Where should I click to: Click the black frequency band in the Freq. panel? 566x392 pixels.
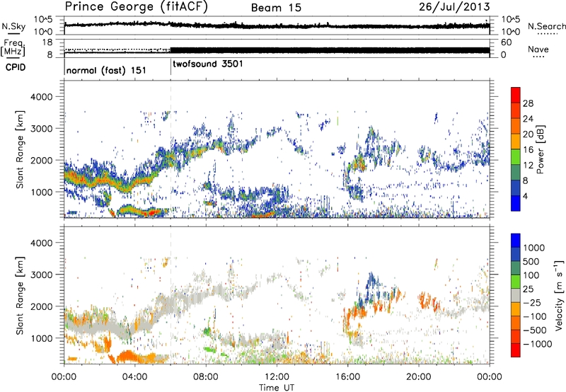coord(330,50)
